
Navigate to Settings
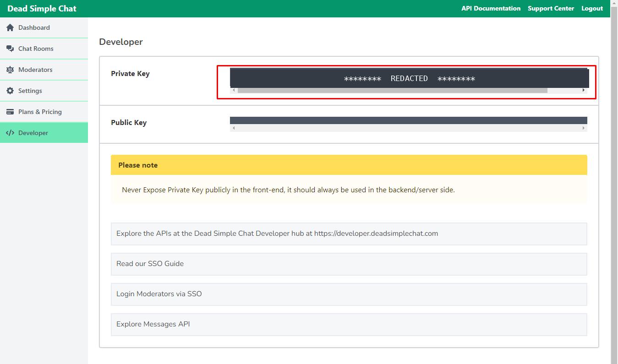[44, 91]
